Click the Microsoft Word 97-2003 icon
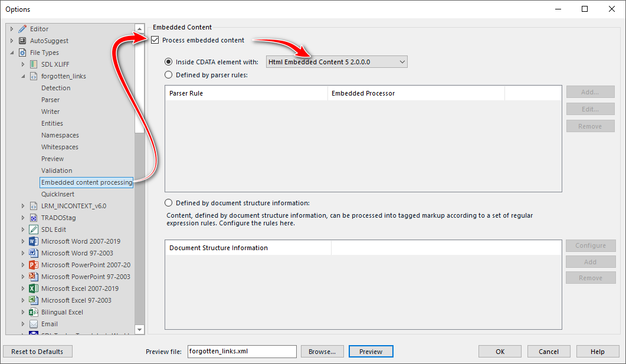Viewport: 626px width, 364px height. coord(34,253)
